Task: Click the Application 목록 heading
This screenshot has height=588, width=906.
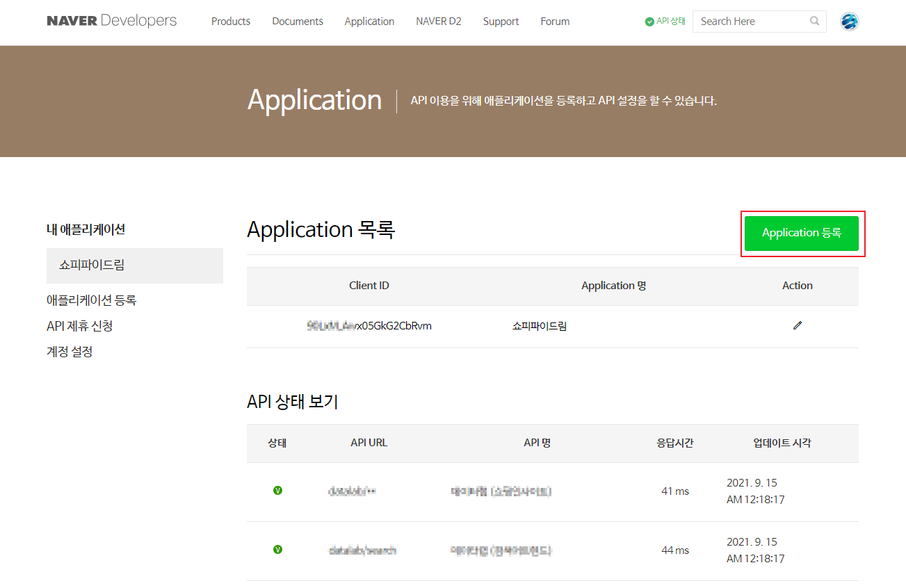Action: point(321,229)
